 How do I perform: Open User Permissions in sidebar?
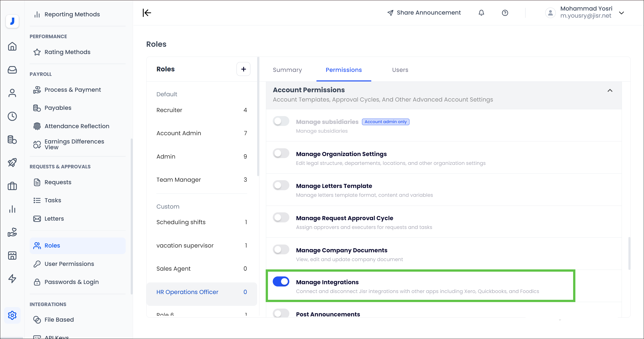69,264
